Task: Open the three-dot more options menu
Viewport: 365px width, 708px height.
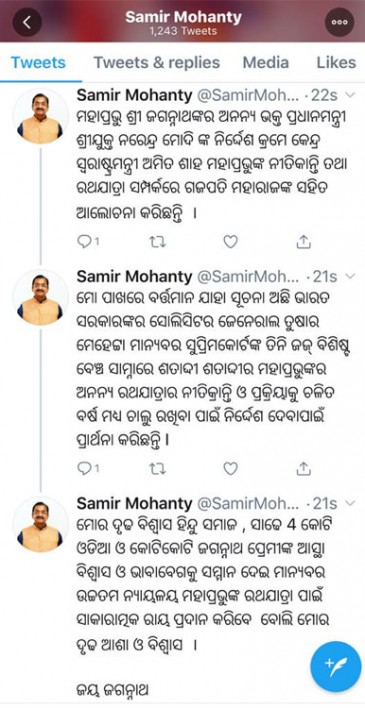Action: tap(339, 22)
